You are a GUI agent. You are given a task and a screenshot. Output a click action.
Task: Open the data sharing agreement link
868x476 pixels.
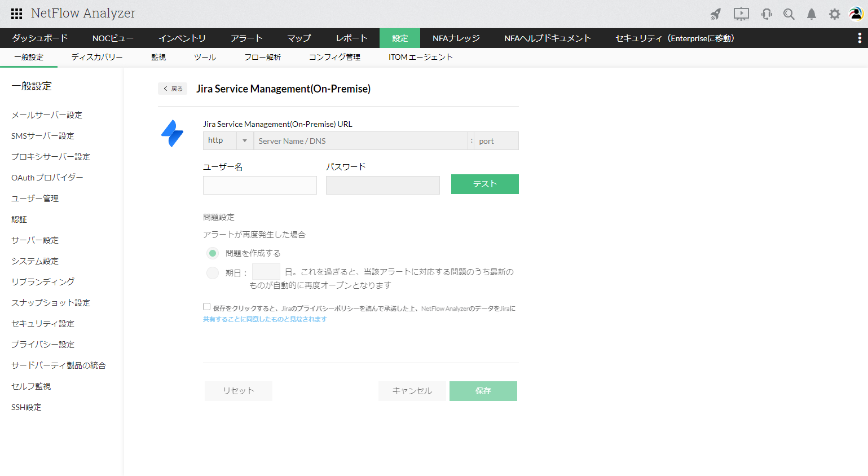[x=265, y=319]
